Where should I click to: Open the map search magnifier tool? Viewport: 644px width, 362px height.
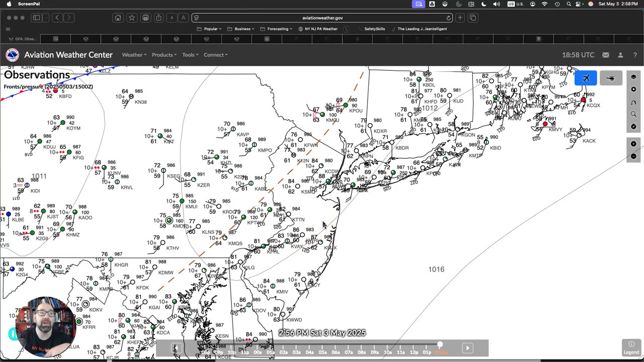[634, 114]
